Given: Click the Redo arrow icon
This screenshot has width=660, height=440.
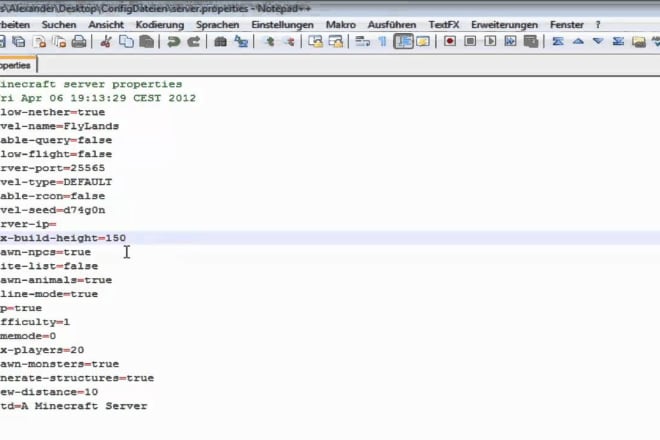Looking at the screenshot, I should [194, 42].
